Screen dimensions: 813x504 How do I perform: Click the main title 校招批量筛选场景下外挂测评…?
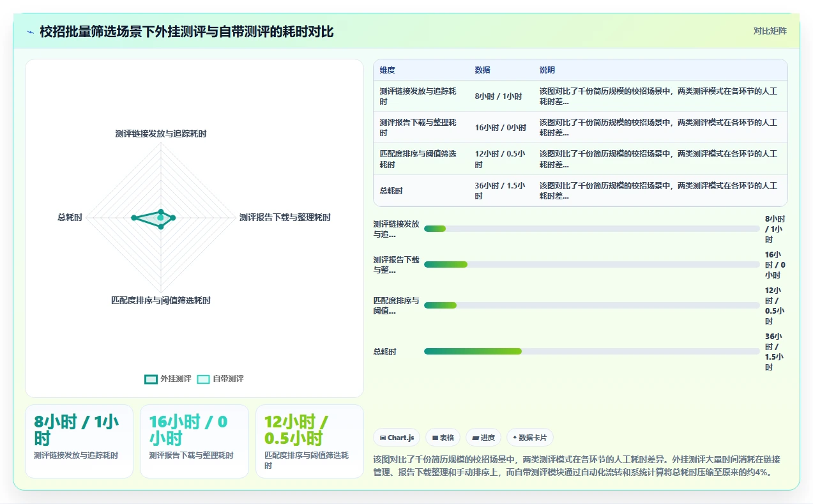tap(186, 31)
